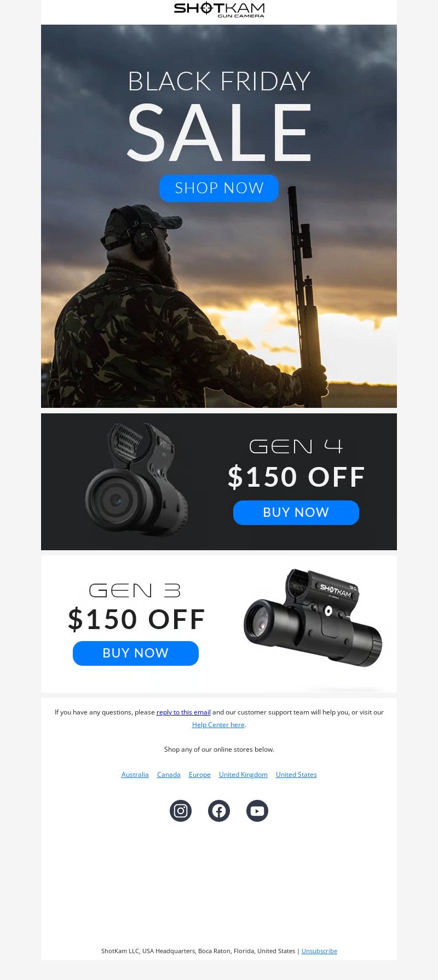This screenshot has height=980, width=438.
Task: Open the Facebook social icon
Action: pyautogui.click(x=219, y=811)
